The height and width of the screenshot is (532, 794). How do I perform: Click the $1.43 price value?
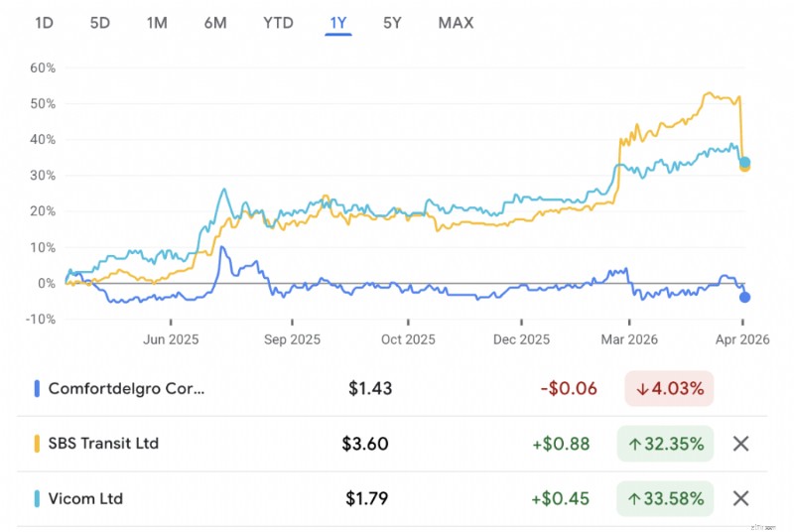coord(370,389)
